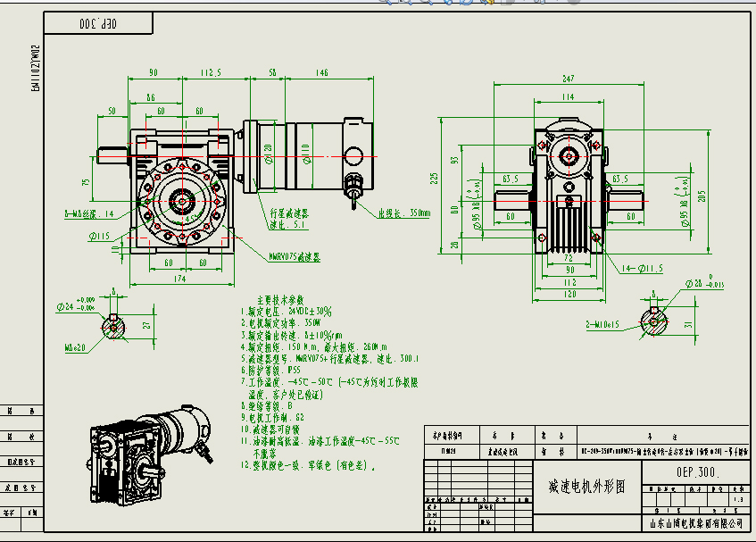
Task: Select spec line 2 电机额定功率 350W
Action: (280, 323)
